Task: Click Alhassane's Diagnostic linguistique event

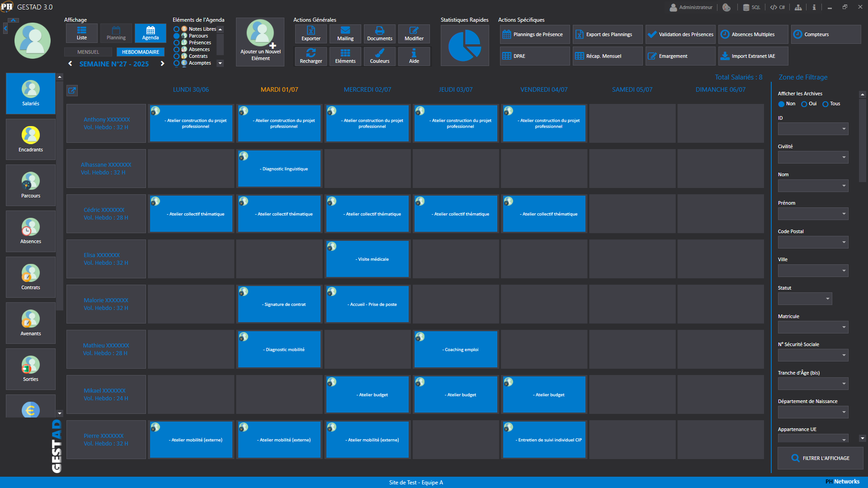Action: (x=279, y=169)
